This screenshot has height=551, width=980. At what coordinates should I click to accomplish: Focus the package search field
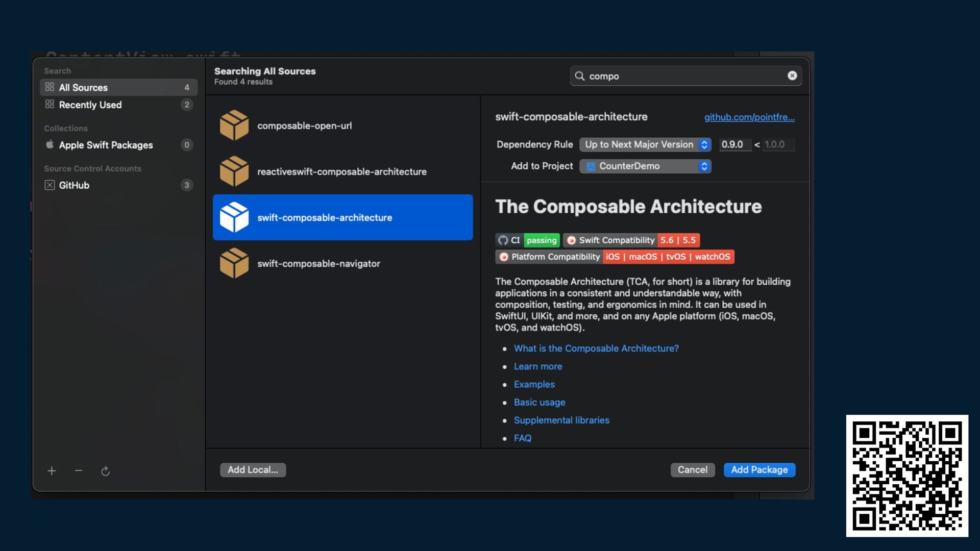point(685,76)
